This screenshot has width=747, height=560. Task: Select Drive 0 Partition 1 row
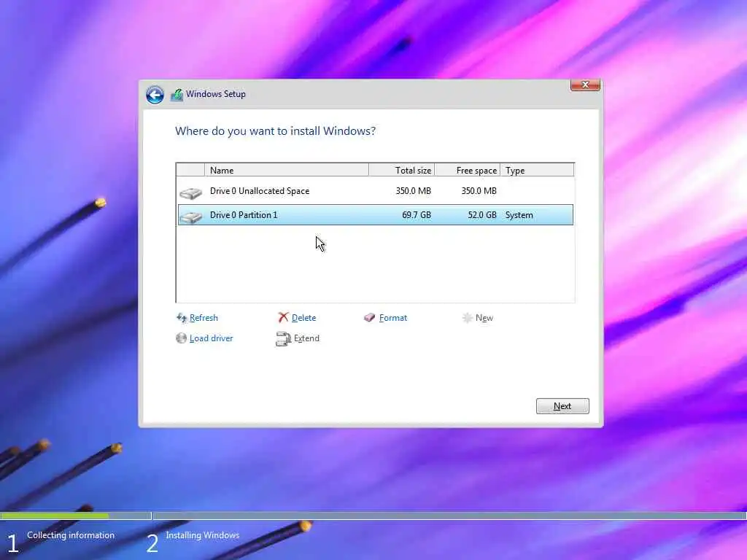(x=376, y=215)
